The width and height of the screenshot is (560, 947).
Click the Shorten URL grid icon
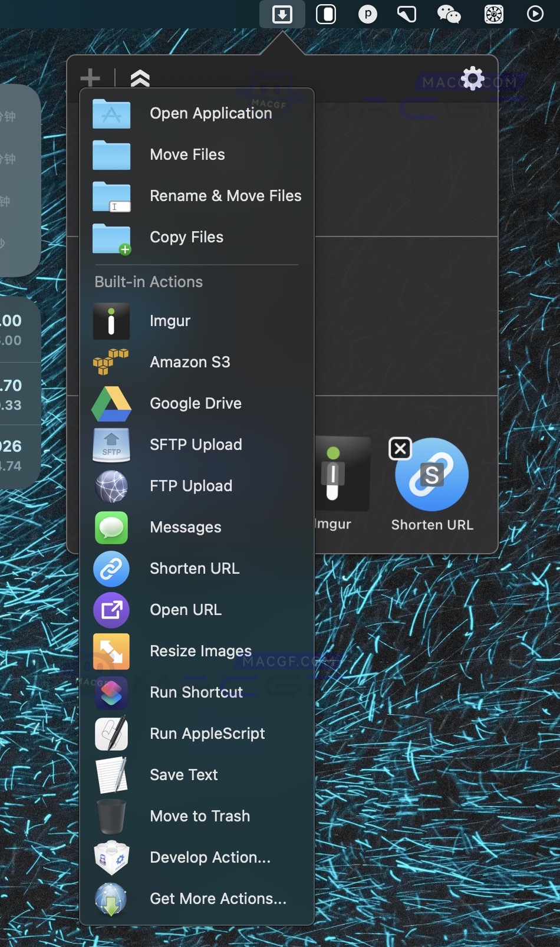432,475
